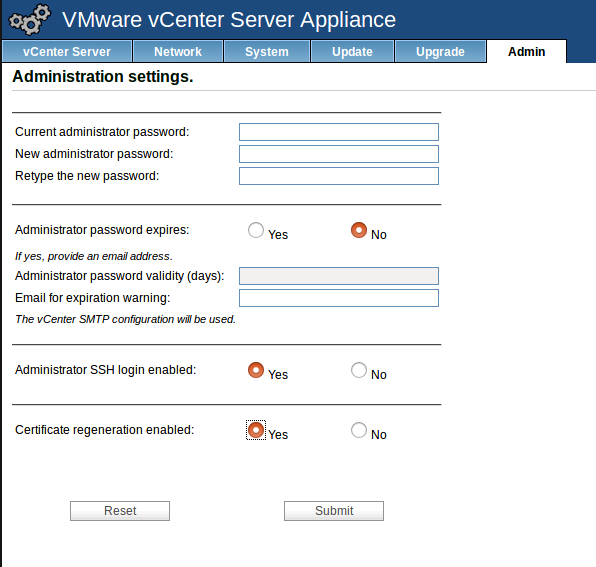Click the vCenter SMTP configuration note text
The width and height of the screenshot is (596, 567).
pos(125,319)
